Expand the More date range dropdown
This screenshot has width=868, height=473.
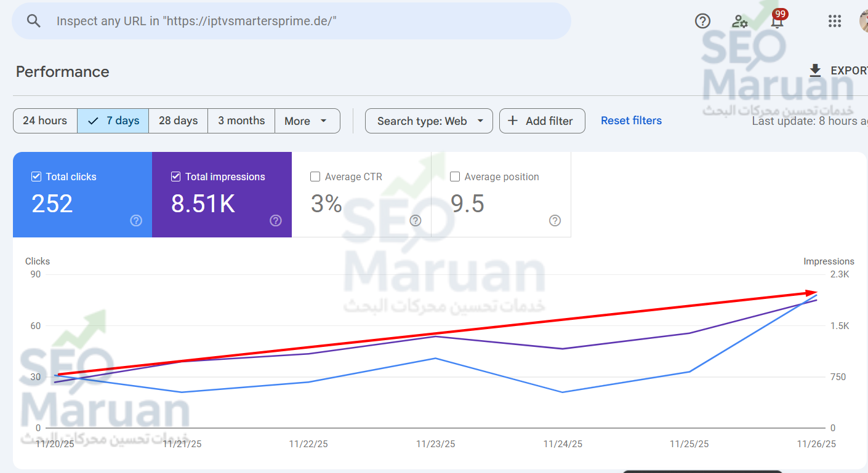tap(307, 121)
